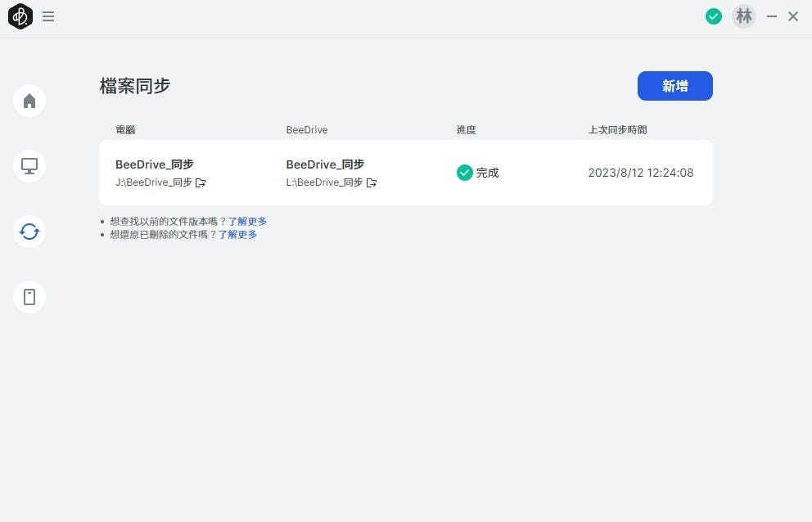The image size is (812, 522).
Task: Close the BeeDrive window
Action: tap(793, 16)
